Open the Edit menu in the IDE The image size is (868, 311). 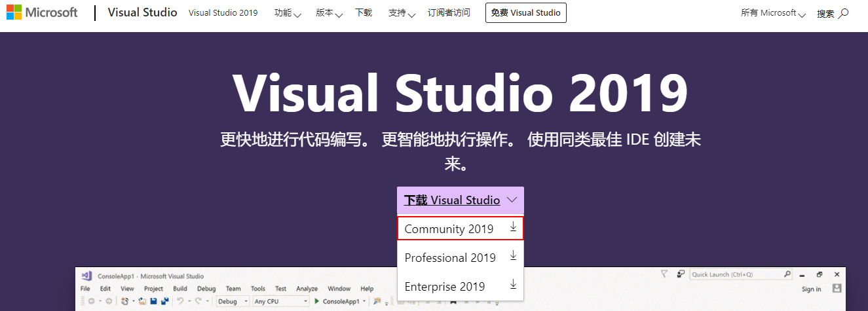point(105,289)
